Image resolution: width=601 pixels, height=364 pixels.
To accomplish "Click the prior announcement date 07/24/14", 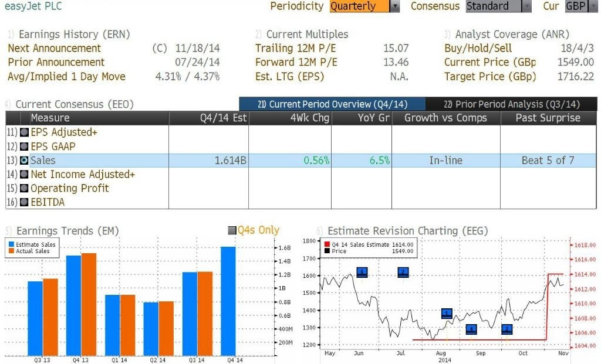I will 197,62.
